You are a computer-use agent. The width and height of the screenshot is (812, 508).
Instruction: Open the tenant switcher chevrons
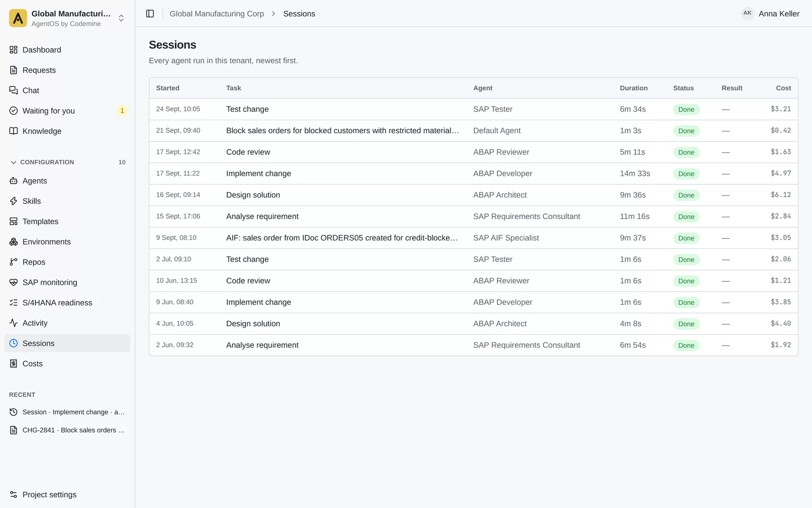[121, 18]
